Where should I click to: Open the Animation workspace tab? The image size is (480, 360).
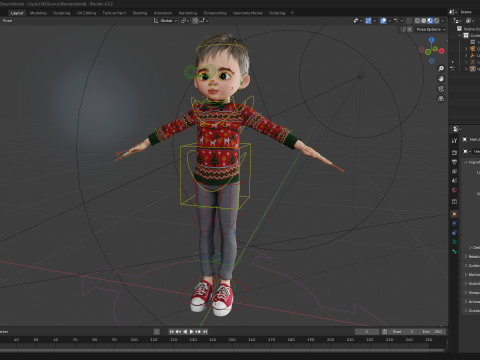pyautogui.click(x=163, y=13)
